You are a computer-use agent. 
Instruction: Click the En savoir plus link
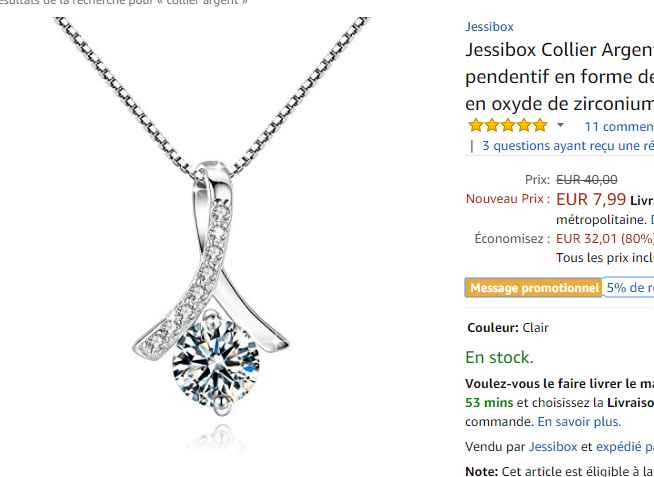click(x=579, y=422)
